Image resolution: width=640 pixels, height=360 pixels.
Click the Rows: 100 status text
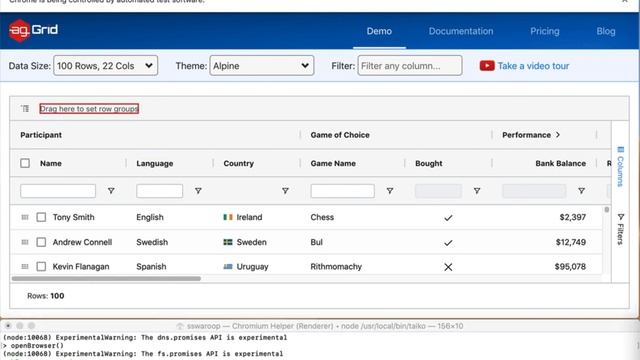coord(46,296)
